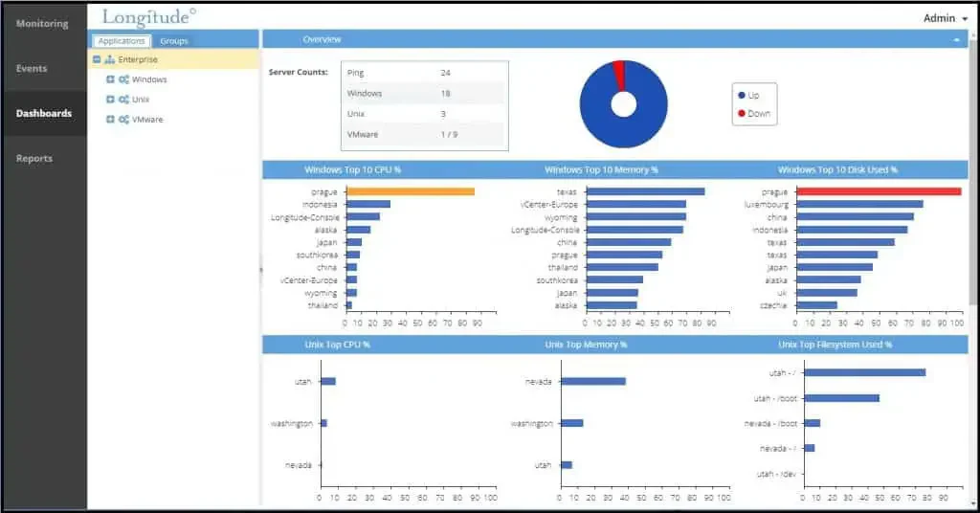Expand the Windows tree node
This screenshot has height=513, width=980.
click(x=110, y=79)
